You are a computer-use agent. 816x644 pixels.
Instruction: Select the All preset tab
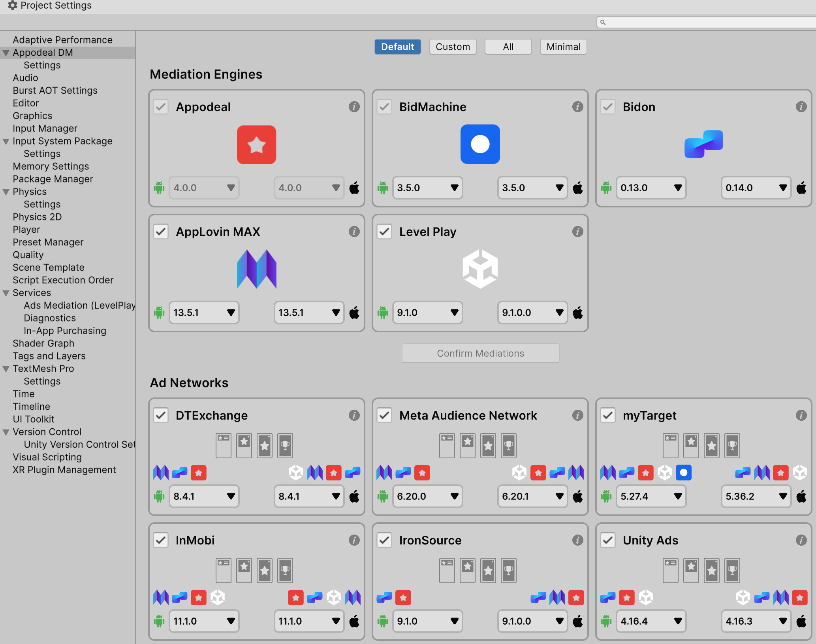508,47
